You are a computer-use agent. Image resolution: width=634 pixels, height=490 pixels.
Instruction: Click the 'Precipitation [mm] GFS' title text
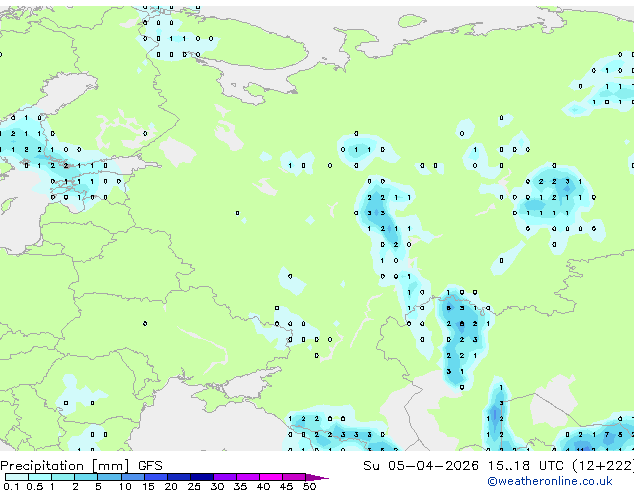[81, 466]
